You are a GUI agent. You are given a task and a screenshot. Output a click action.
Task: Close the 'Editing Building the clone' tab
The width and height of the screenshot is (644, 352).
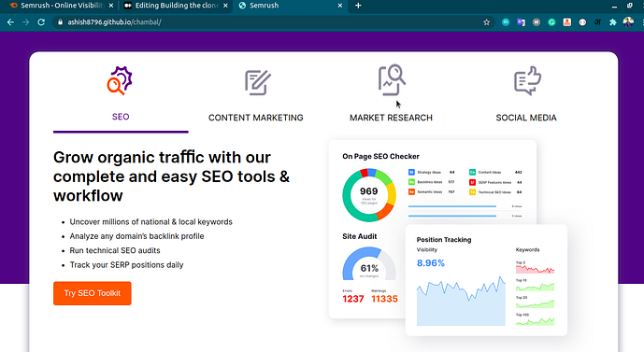(x=225, y=6)
